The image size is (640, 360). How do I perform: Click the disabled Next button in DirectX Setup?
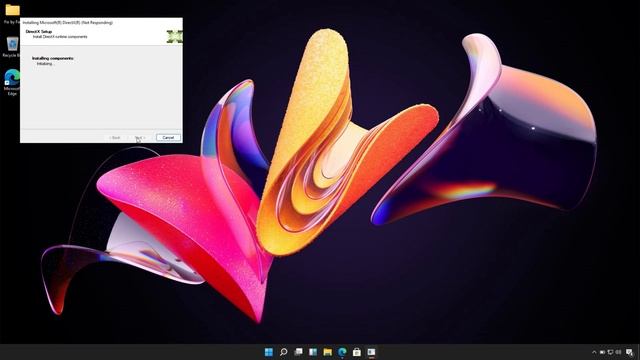tap(140, 138)
